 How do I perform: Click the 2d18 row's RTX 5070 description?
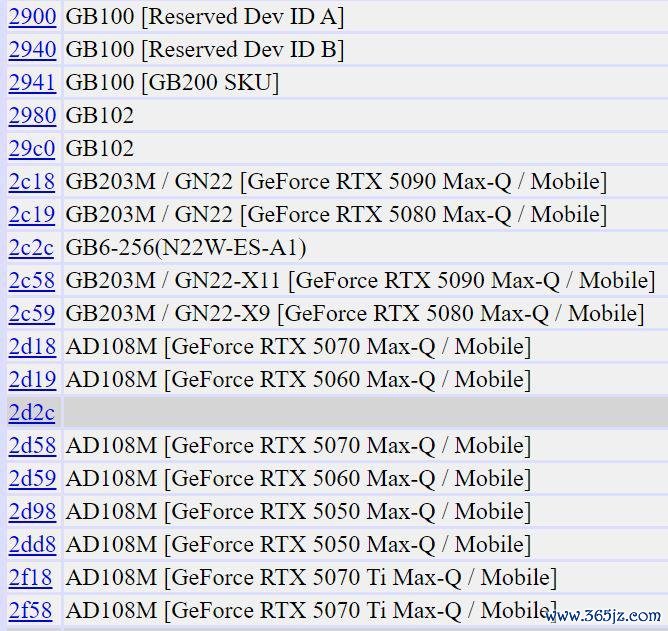click(x=299, y=346)
